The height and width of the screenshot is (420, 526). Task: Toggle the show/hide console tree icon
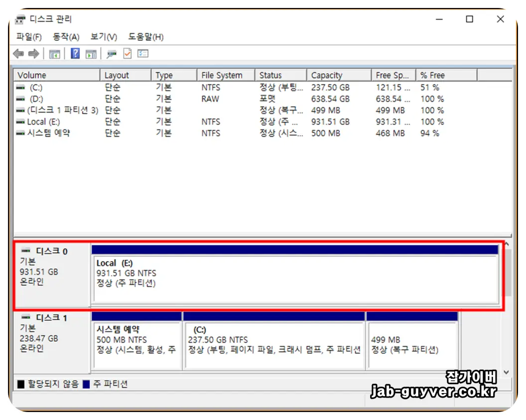55,53
